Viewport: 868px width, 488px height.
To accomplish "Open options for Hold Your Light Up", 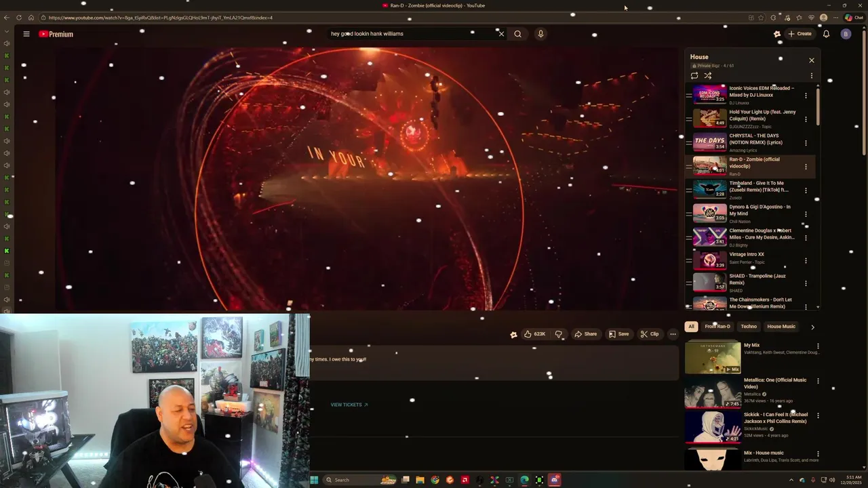I will [x=806, y=119].
